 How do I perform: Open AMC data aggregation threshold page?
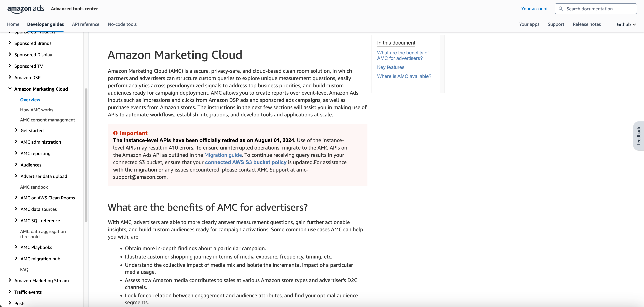43,234
